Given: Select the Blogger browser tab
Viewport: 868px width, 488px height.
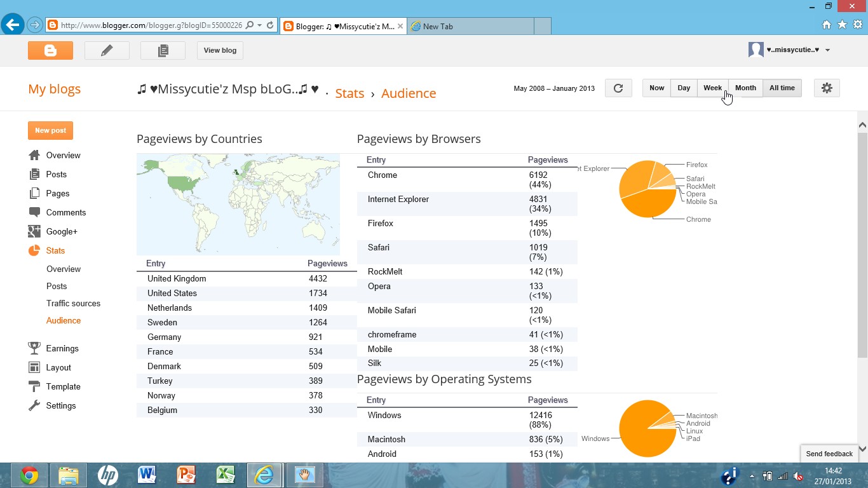Looking at the screenshot, I should 342,26.
